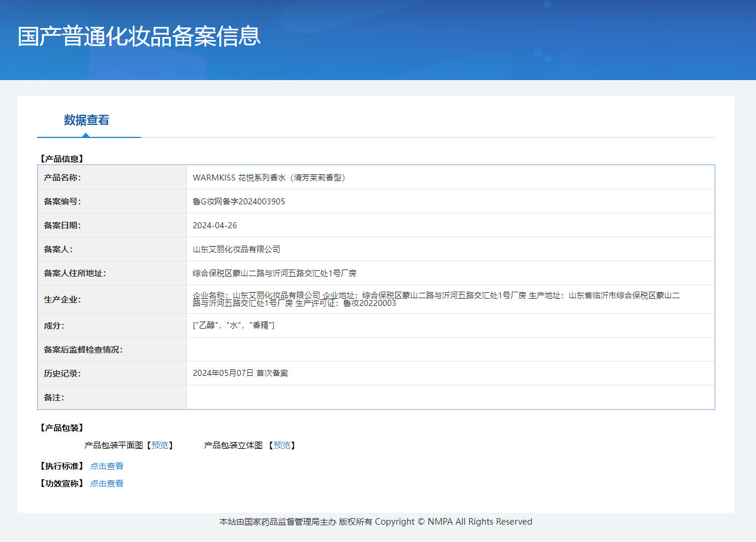Viewport: 756px width, 542px height.
Task: Click the 成分 row label
Action: (54, 326)
